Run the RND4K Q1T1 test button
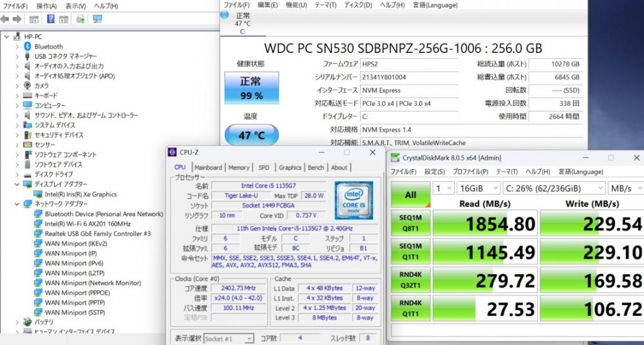This screenshot has height=345, width=644. coord(411,308)
